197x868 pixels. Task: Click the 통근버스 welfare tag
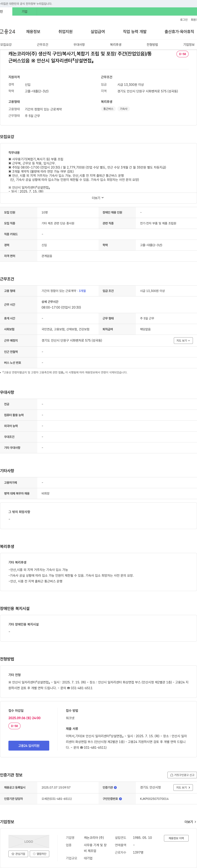(x=108, y=109)
